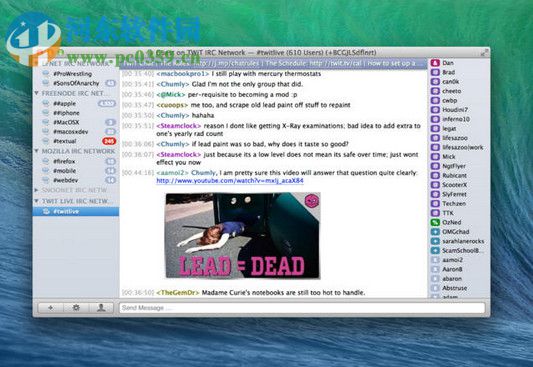Click the channel icon beside #ProWrestling
Viewport: 533px width, 367px height.
click(46, 73)
